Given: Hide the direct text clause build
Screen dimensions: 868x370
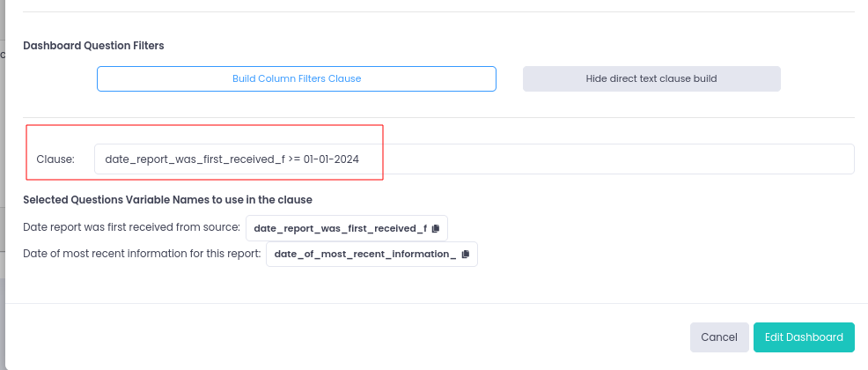Looking at the screenshot, I should pyautogui.click(x=651, y=78).
